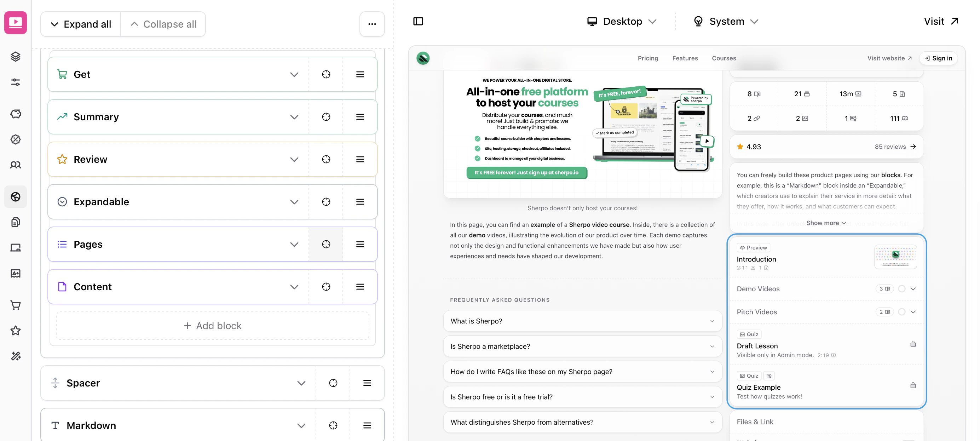Click the Sign in button

pos(938,58)
